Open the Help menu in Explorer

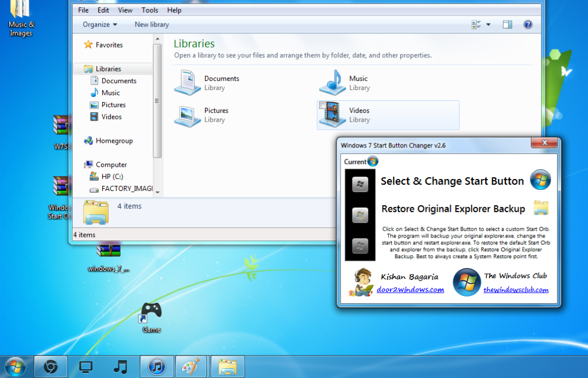[x=174, y=10]
